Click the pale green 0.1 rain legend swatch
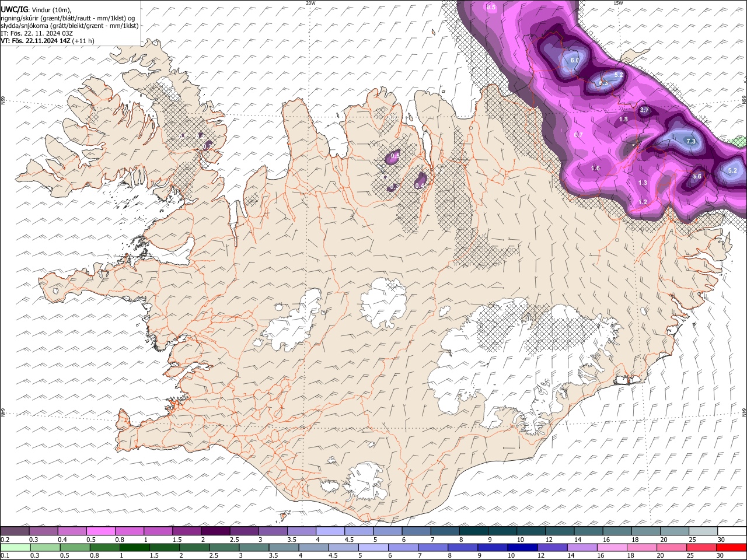The image size is (747, 560). click(15, 548)
